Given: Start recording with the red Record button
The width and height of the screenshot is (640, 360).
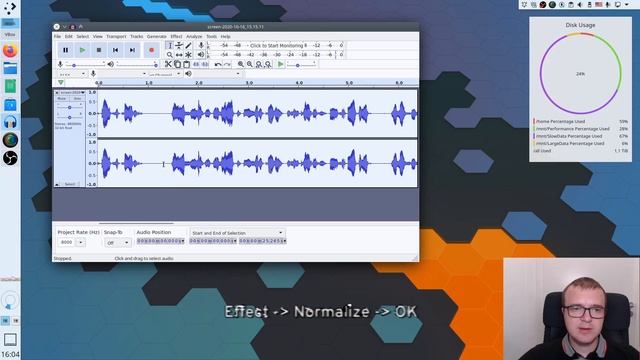Looking at the screenshot, I should click(x=151, y=50).
